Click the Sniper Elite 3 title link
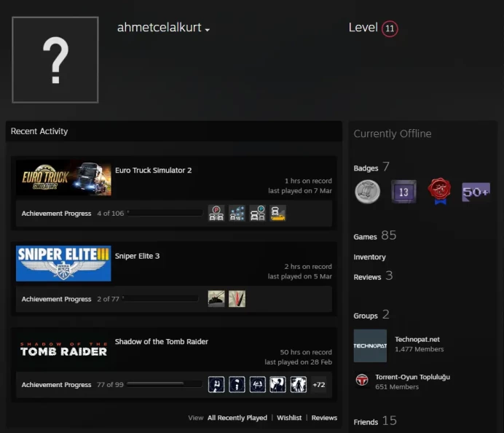 pyautogui.click(x=137, y=256)
